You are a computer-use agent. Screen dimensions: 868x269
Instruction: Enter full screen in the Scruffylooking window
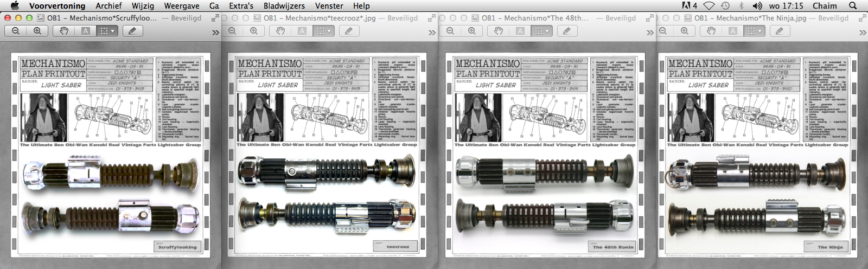pos(214,18)
